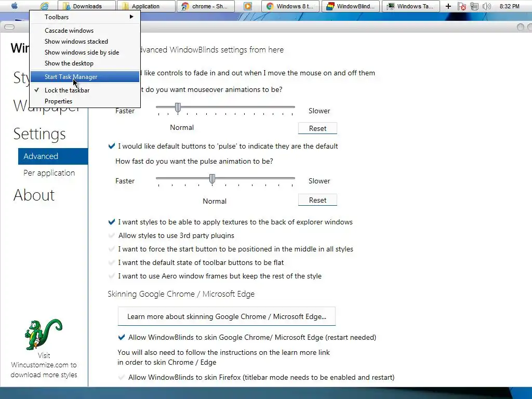
Task: Select Show windows stacked
Action: click(x=85, y=42)
